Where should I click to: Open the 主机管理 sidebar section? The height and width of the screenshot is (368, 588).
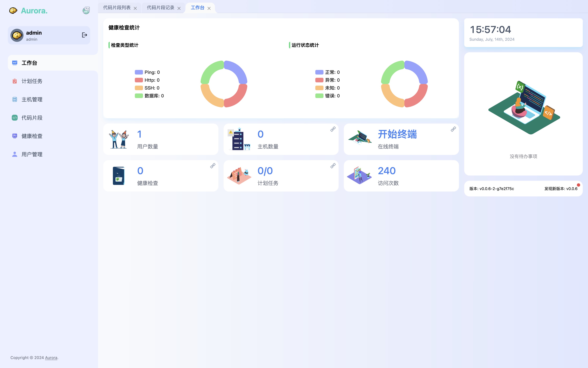(x=32, y=99)
